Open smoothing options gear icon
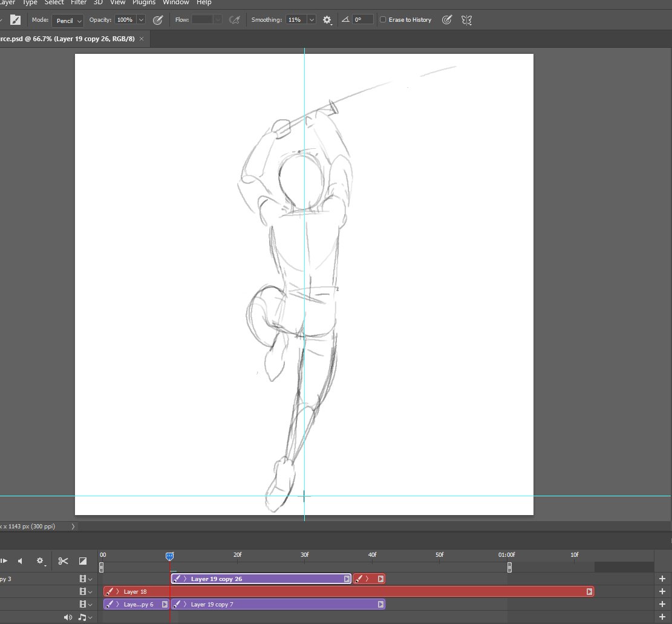 click(x=327, y=20)
